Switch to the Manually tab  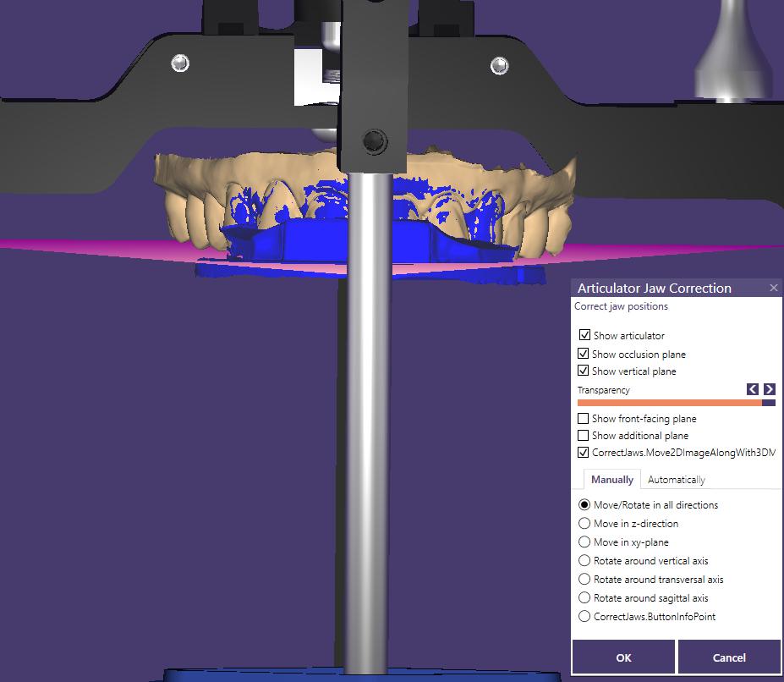click(x=611, y=479)
